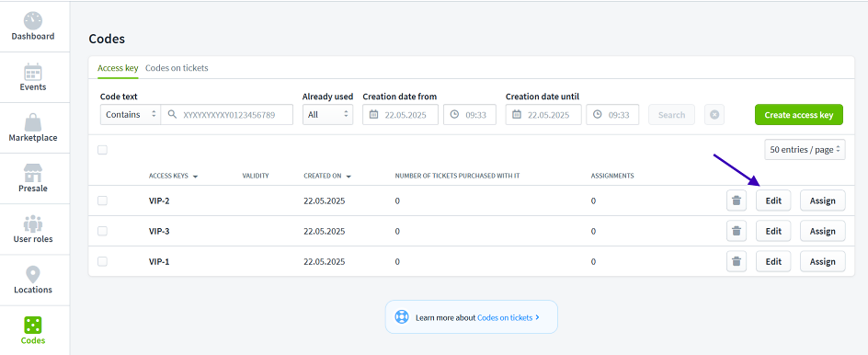
Task: Click Edit for the VIP-3 key
Action: [773, 231]
